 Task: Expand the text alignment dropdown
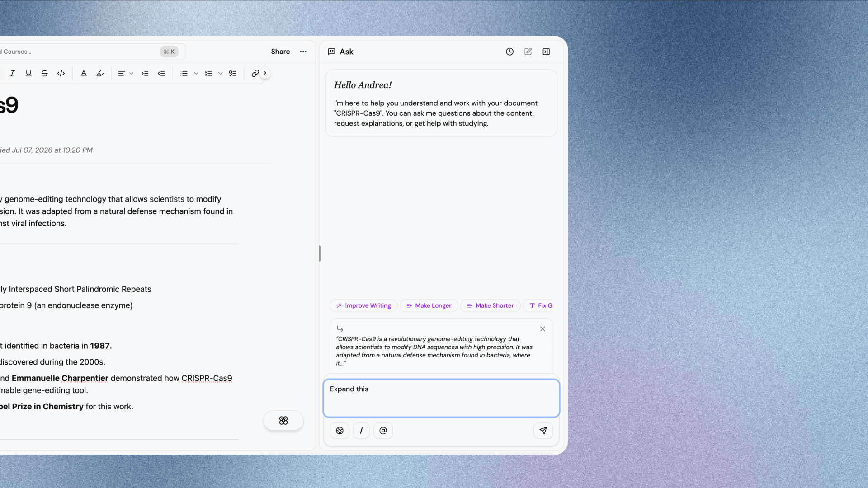(132, 73)
